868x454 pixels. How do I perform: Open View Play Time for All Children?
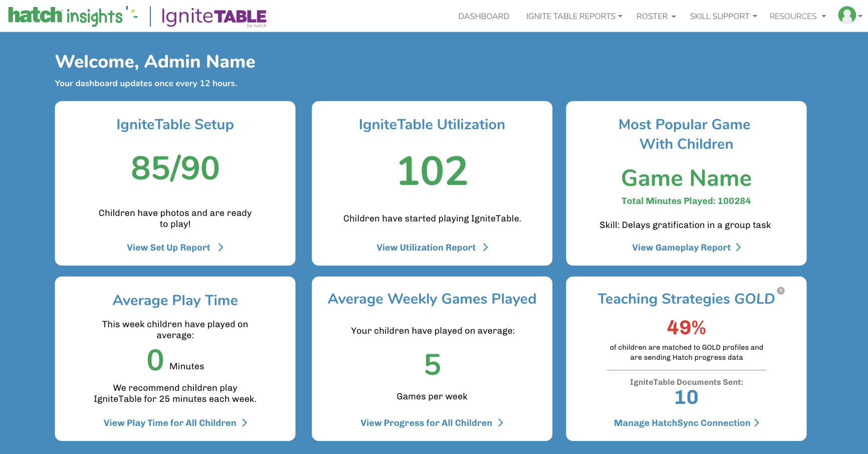[x=169, y=422]
